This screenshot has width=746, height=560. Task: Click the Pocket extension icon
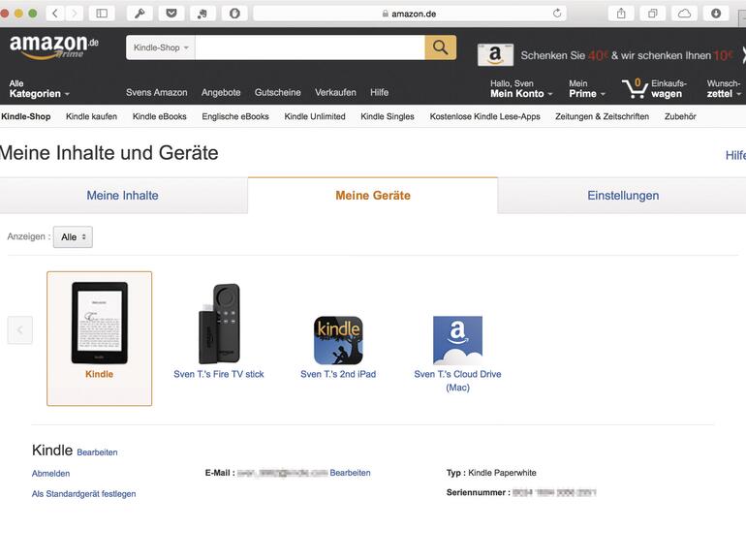click(171, 14)
